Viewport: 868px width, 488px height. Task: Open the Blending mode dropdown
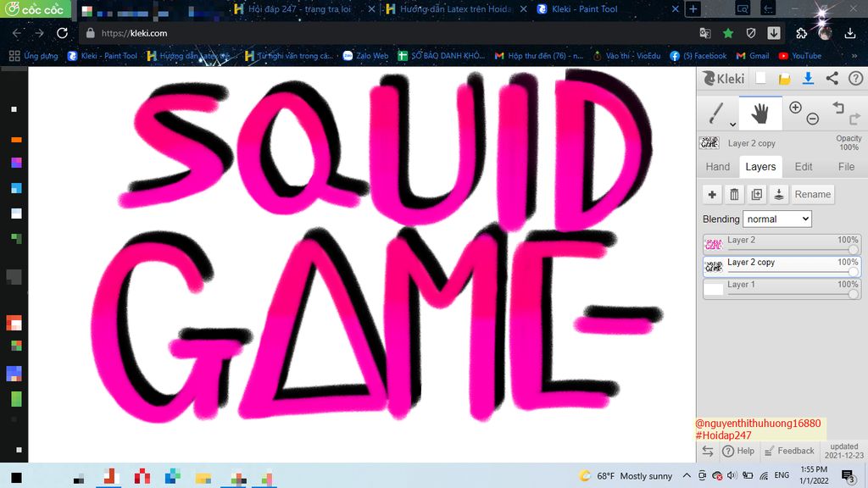click(x=777, y=219)
